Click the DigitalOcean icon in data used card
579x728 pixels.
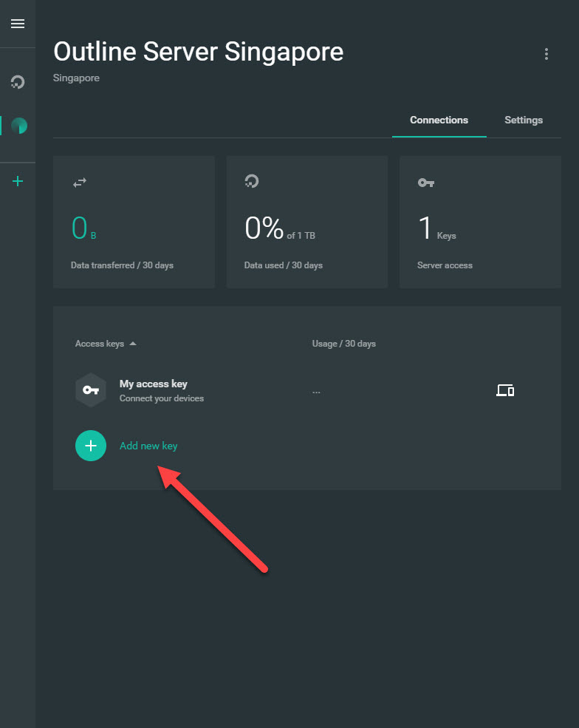pos(251,181)
